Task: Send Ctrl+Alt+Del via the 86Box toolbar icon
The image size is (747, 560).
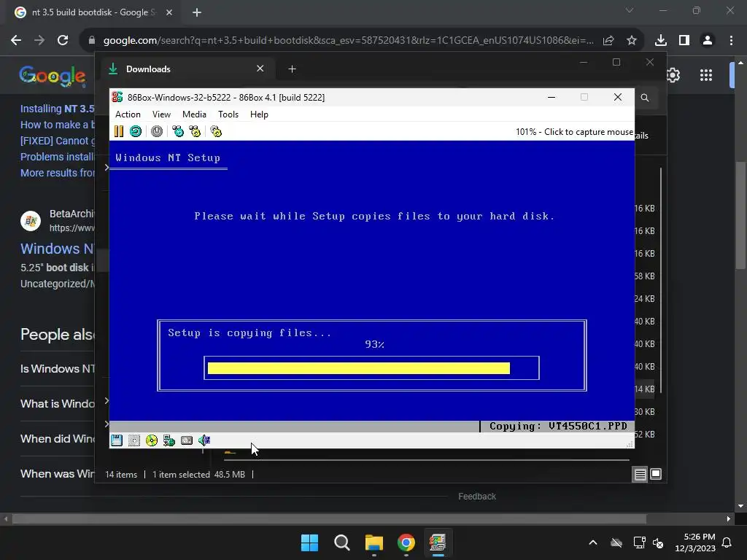Action: 178,131
